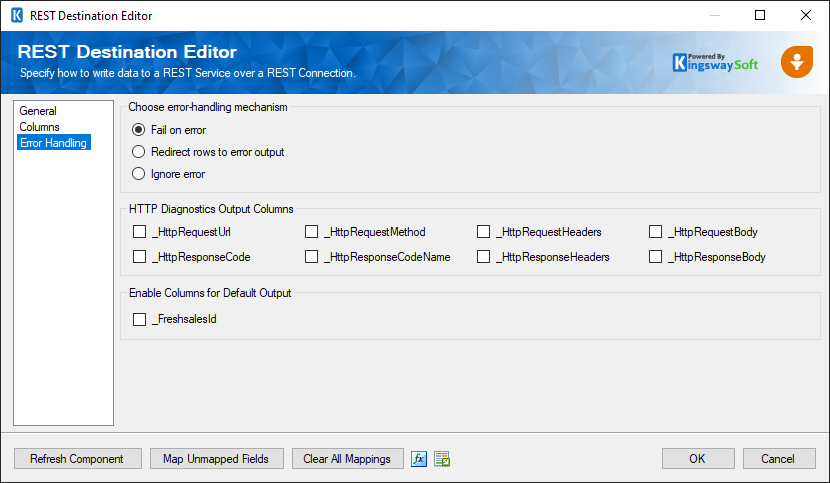Click the Refresh Component button
Viewport: 830px width, 483px height.
coord(78,459)
